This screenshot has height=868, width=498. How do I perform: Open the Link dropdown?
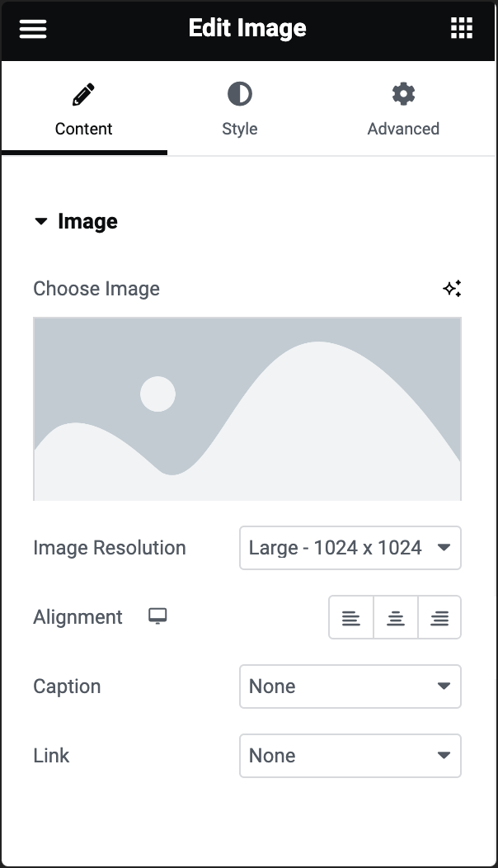coord(350,756)
